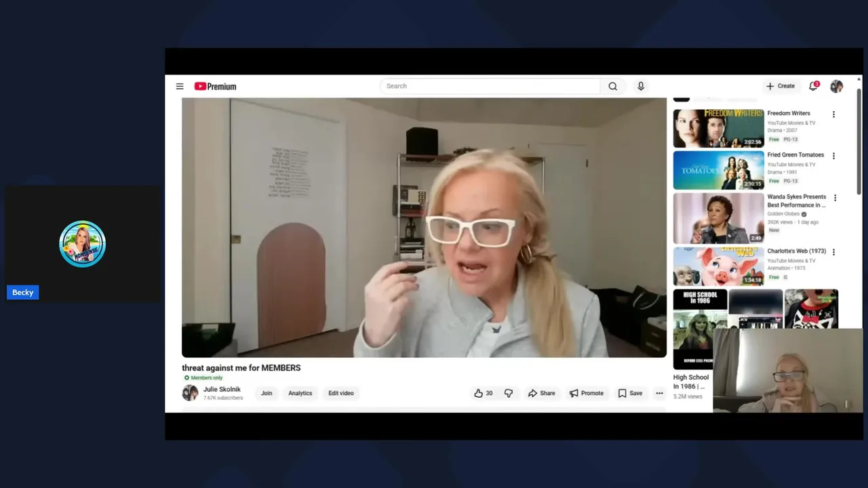Start voice search with microphone icon
Screen dimensions: 868x488
coord(641,86)
